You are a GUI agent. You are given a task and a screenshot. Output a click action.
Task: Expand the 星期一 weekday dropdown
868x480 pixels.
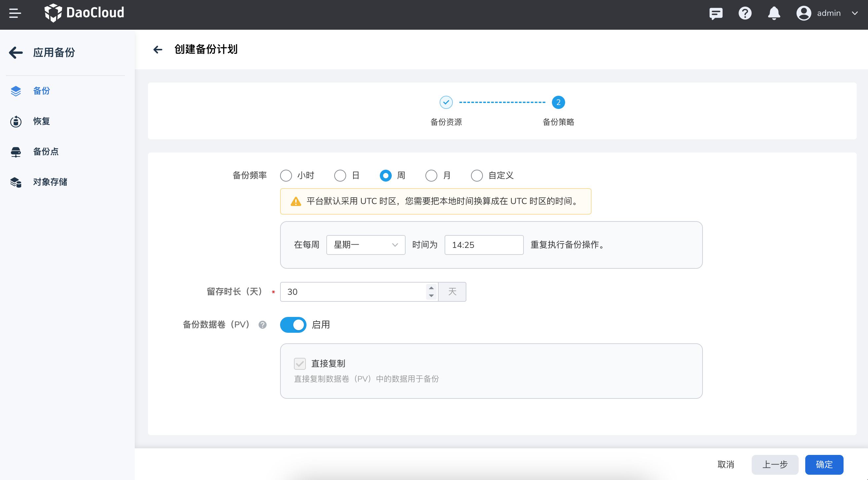366,245
